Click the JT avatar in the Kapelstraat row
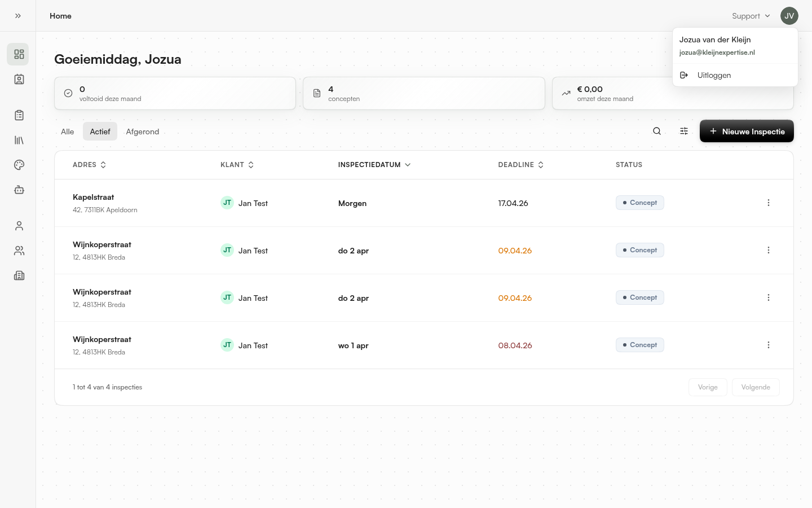 [227, 203]
